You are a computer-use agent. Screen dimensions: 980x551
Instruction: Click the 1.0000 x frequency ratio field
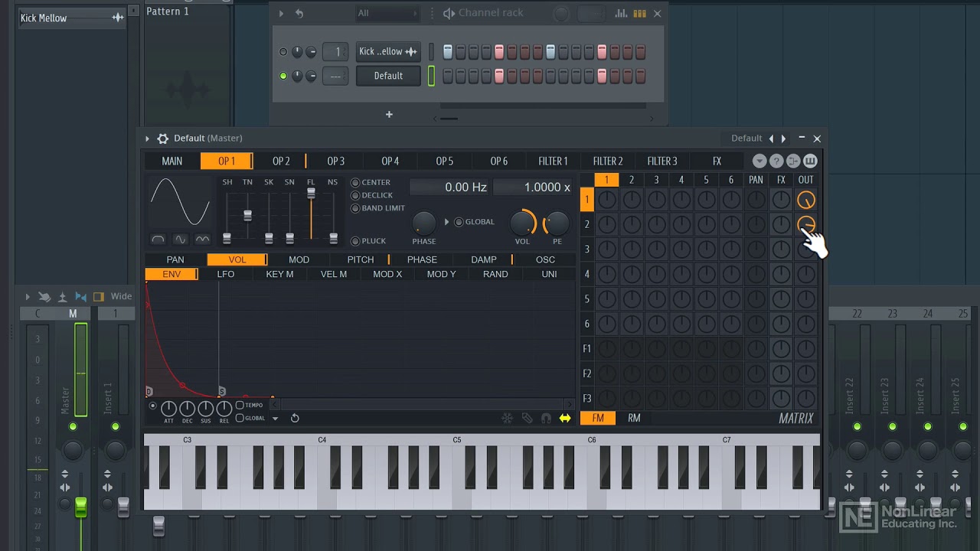[533, 187]
